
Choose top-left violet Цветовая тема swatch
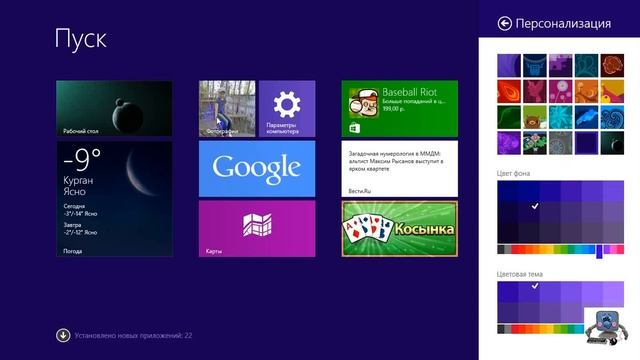coord(508,292)
